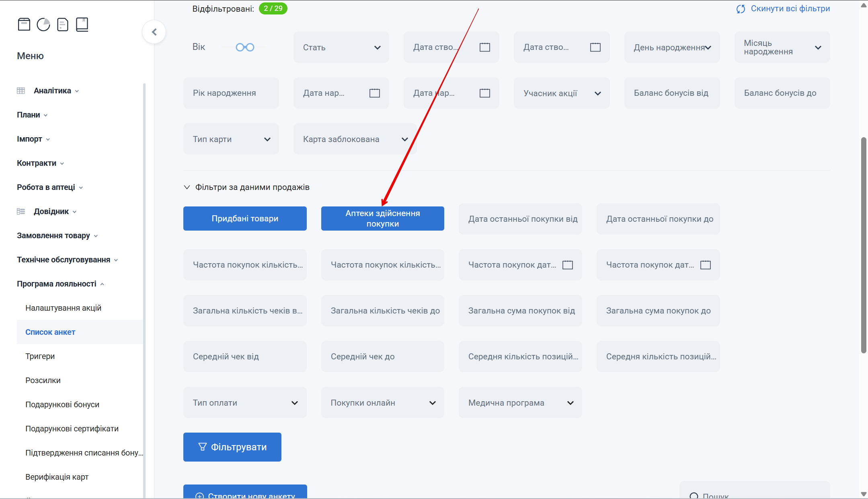Viewport: 868px width, 499px height.
Task: Click the Середній чек від input field
Action: 245,357
